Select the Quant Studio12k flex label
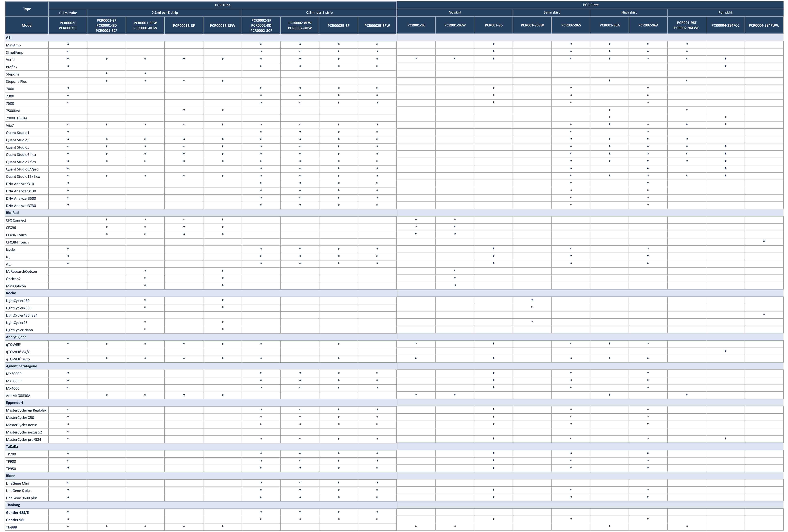788x532 pixels. click(23, 176)
